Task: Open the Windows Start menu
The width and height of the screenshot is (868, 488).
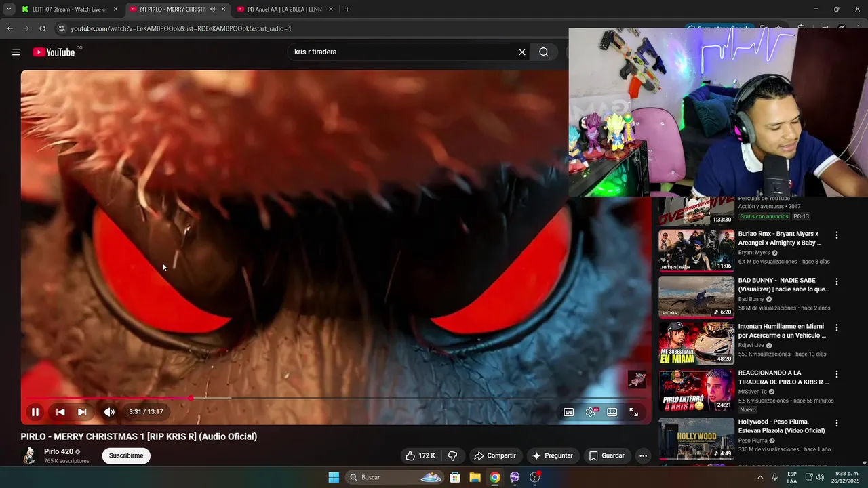Action: pos(334,477)
